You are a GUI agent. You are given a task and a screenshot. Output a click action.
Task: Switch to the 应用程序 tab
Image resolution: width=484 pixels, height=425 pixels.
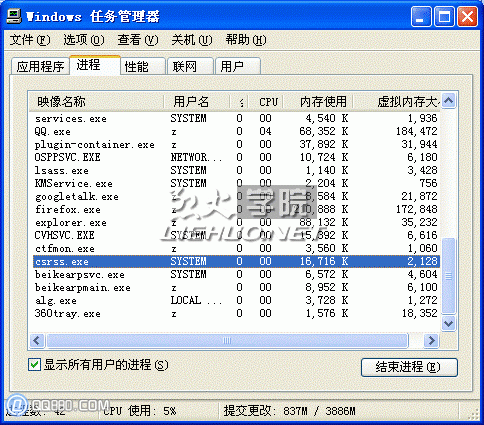click(x=40, y=66)
